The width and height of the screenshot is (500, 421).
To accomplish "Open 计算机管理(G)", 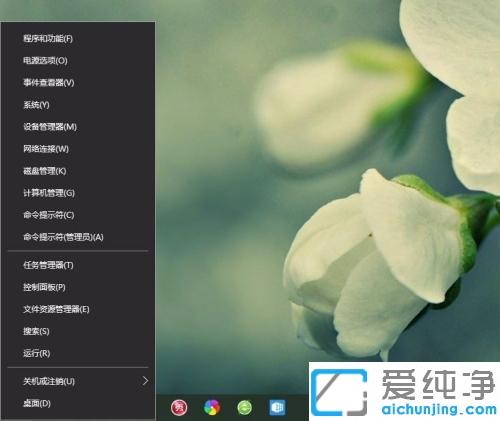I will point(78,193).
